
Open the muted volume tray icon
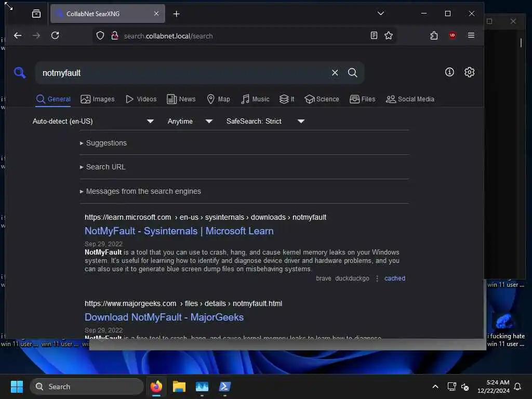pos(465,387)
